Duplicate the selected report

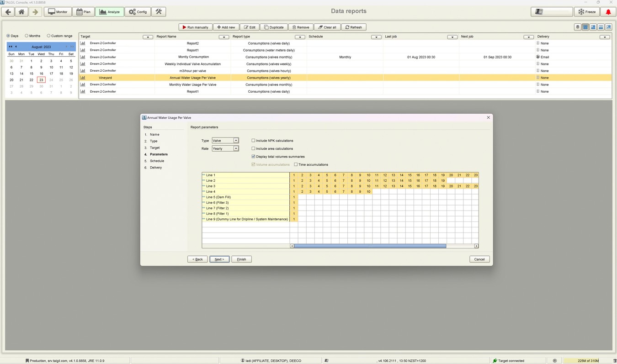point(274,27)
